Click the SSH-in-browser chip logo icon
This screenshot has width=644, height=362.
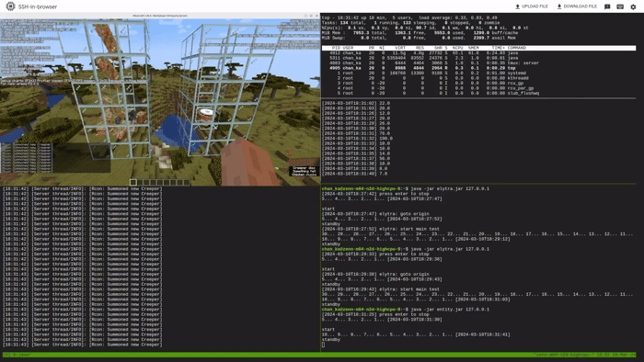10,6
